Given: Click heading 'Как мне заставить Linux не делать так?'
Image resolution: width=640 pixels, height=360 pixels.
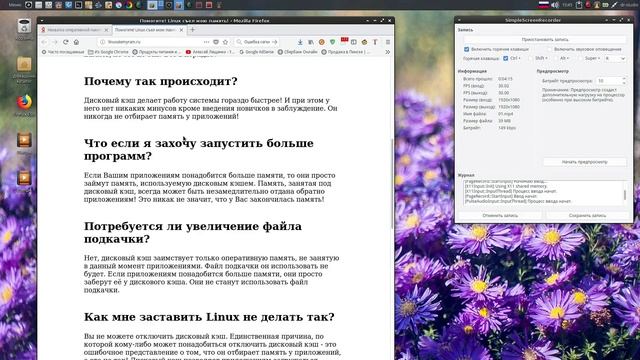Looking at the screenshot, I should point(209,317).
